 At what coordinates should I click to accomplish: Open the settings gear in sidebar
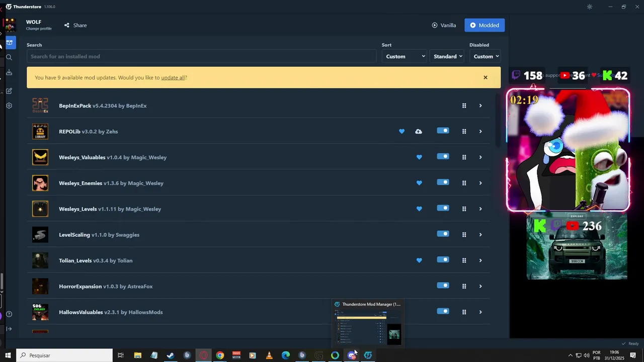coord(9,106)
